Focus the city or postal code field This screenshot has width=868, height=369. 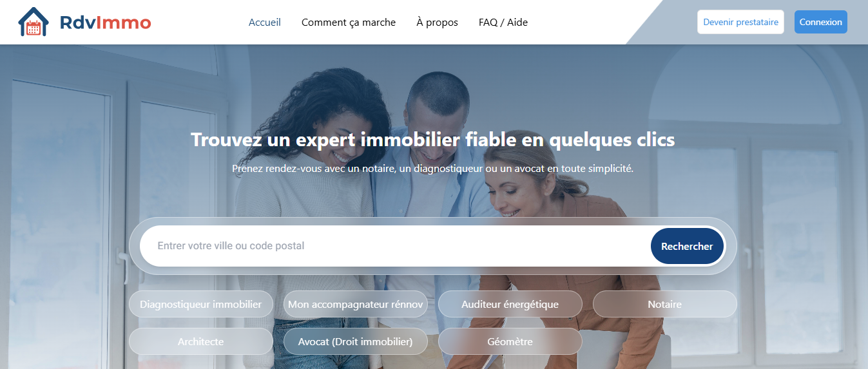(394, 246)
